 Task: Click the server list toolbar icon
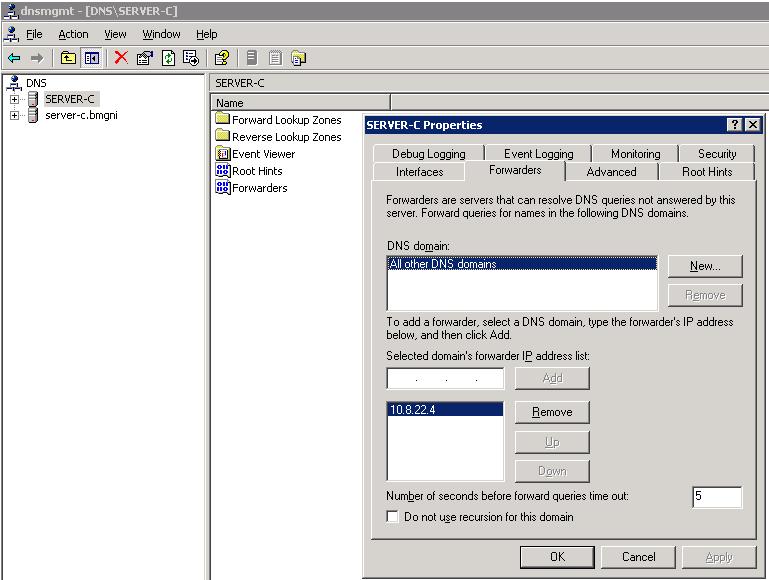click(x=275, y=58)
